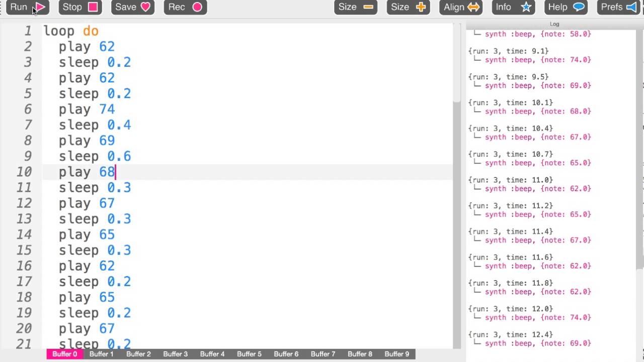This screenshot has height=362, width=644.
Task: Click log entry '{run: 3, time: 12.4}'
Action: click(x=510, y=334)
